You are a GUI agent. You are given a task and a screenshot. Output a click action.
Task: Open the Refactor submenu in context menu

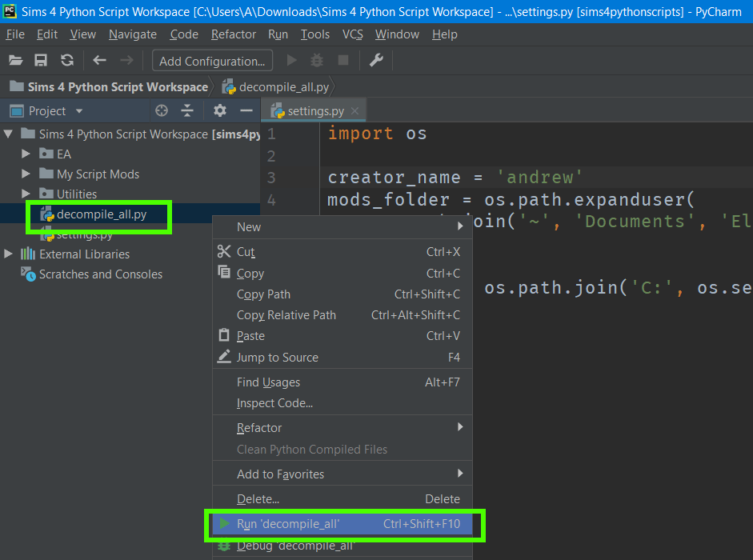click(342, 427)
